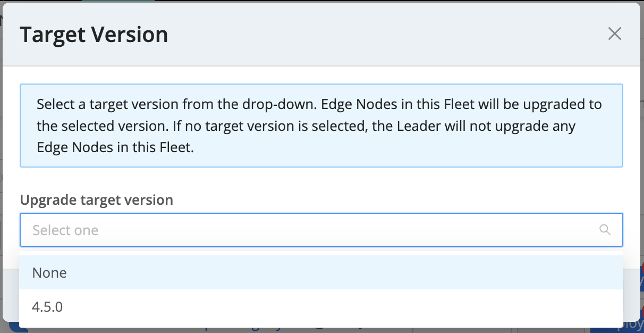Dismiss the modal using the X icon
The image size is (644, 333).
[x=614, y=34]
